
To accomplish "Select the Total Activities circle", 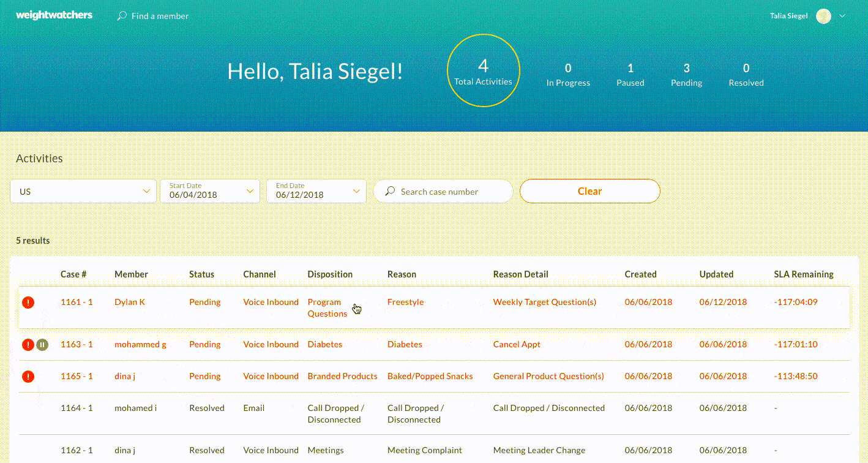I will 484,70.
